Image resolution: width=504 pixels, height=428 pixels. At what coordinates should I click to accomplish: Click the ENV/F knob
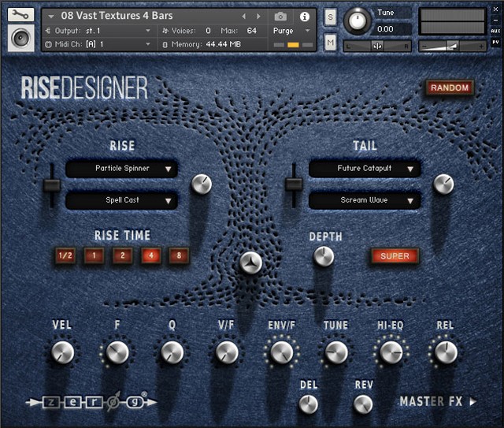pos(282,352)
